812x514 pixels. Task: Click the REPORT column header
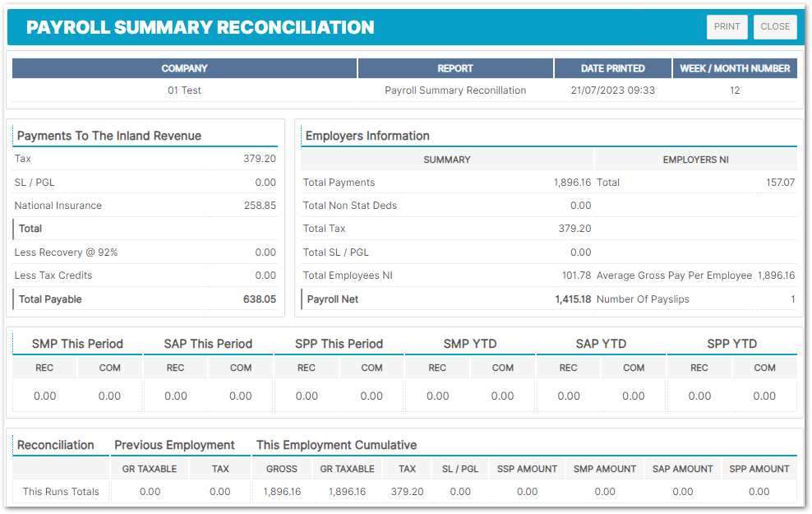455,68
